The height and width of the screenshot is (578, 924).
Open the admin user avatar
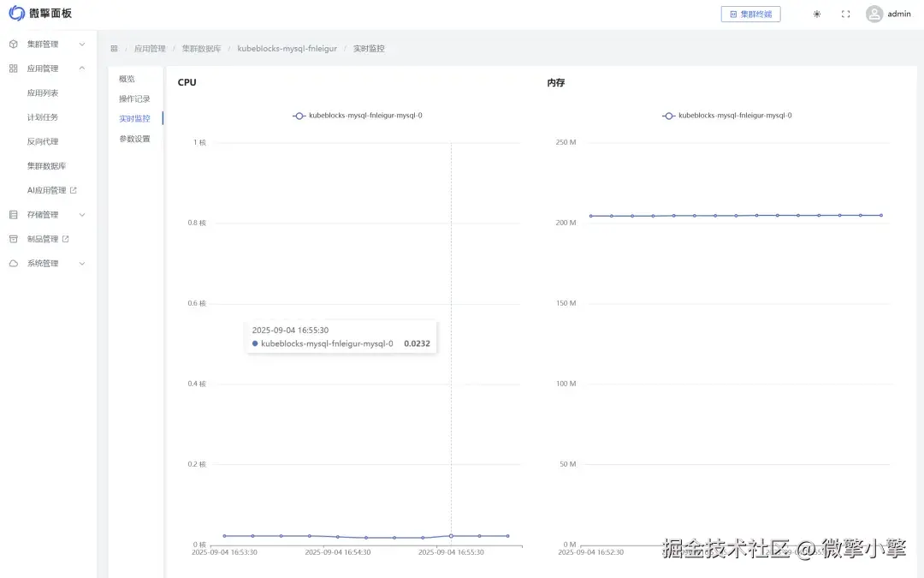[874, 14]
